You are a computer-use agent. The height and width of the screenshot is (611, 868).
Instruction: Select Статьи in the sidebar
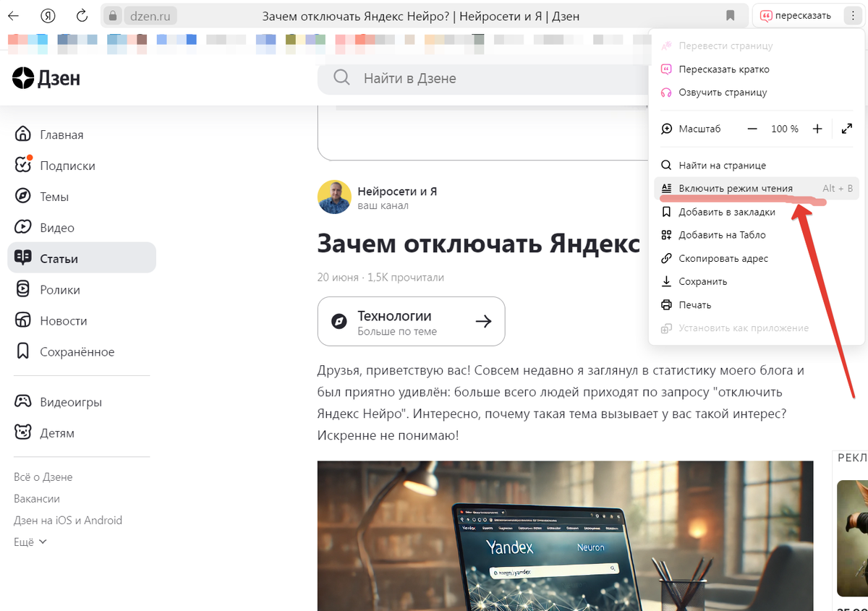click(x=82, y=258)
